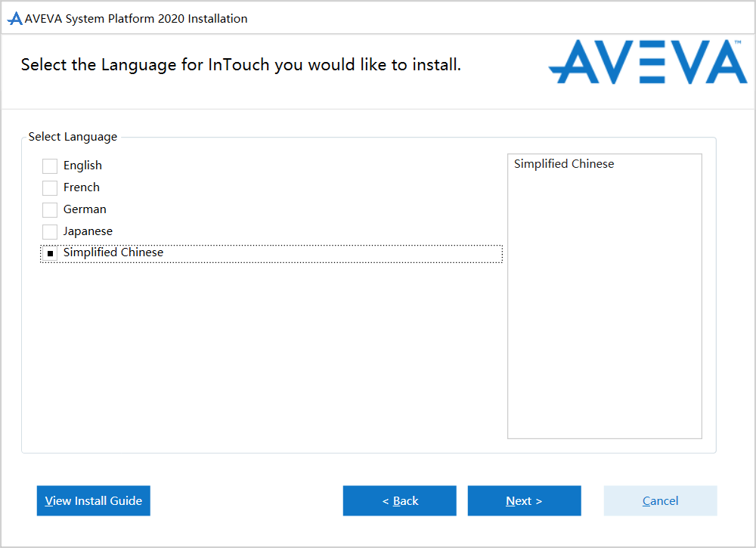The width and height of the screenshot is (756, 548).
Task: Check the German language checkbox
Action: [50, 210]
